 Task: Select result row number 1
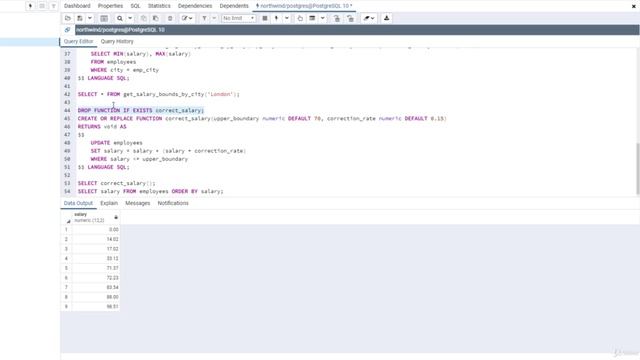tap(66, 230)
